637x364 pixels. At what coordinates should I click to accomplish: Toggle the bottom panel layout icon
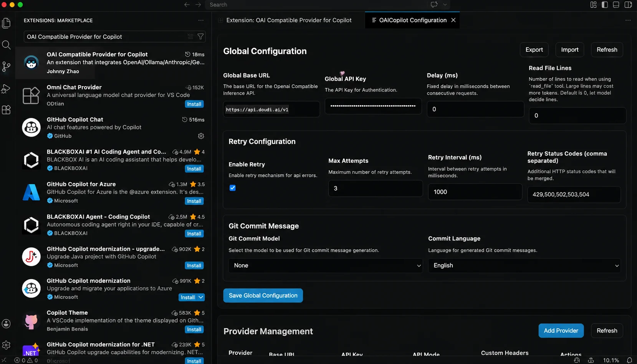pos(616,5)
